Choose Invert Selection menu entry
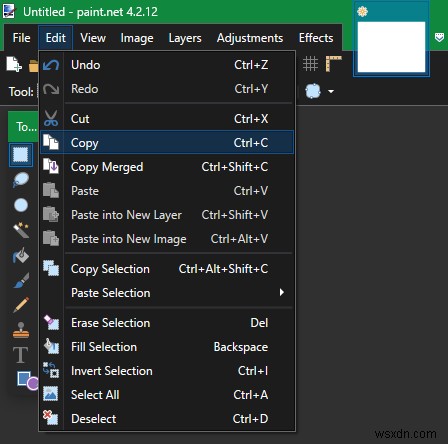 click(x=167, y=371)
